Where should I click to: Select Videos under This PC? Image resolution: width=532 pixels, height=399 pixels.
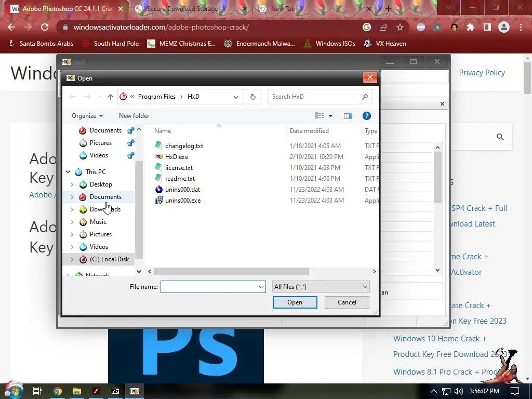coord(99,247)
